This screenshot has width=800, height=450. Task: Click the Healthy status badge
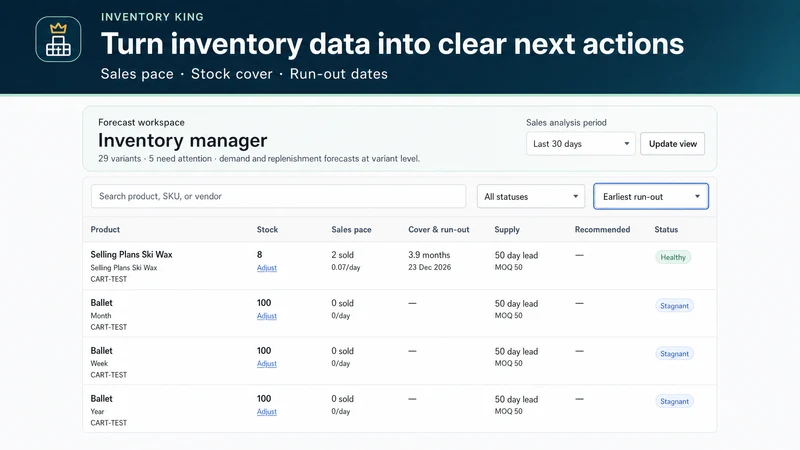[x=673, y=257]
